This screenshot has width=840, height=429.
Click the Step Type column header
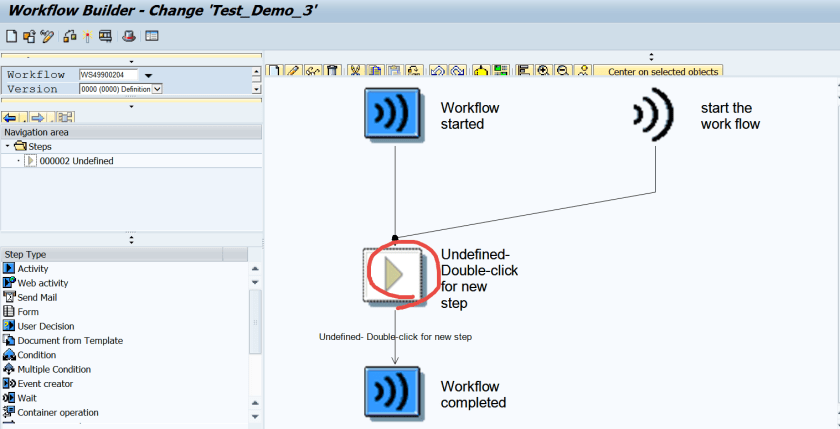coord(112,254)
